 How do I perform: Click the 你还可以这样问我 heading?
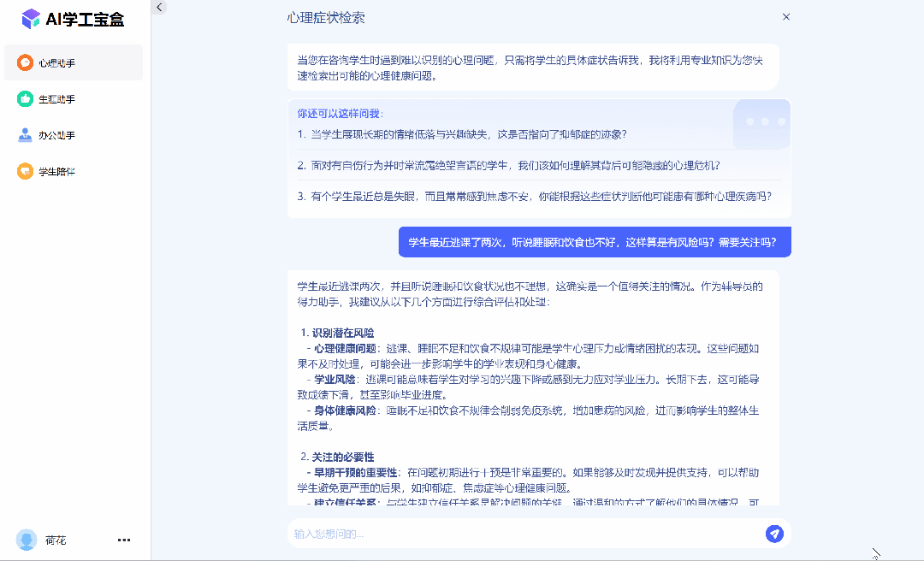coord(341,114)
